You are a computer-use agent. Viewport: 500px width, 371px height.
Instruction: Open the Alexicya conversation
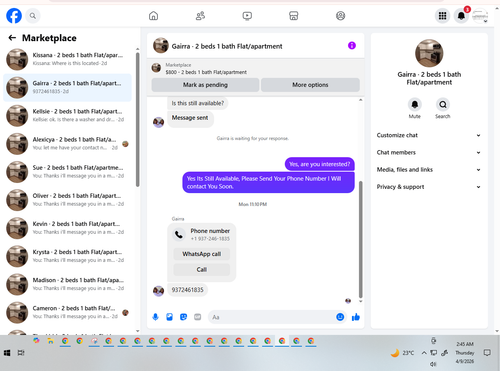67,143
